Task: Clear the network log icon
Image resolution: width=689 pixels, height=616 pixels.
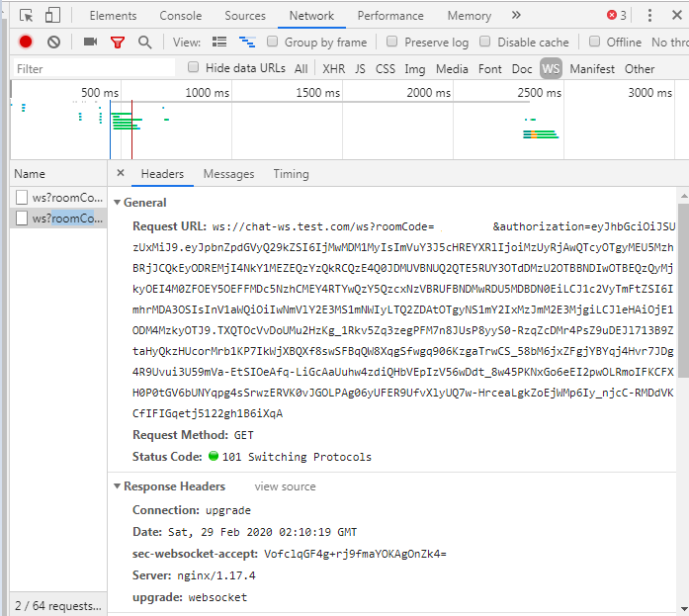Action: pos(54,43)
